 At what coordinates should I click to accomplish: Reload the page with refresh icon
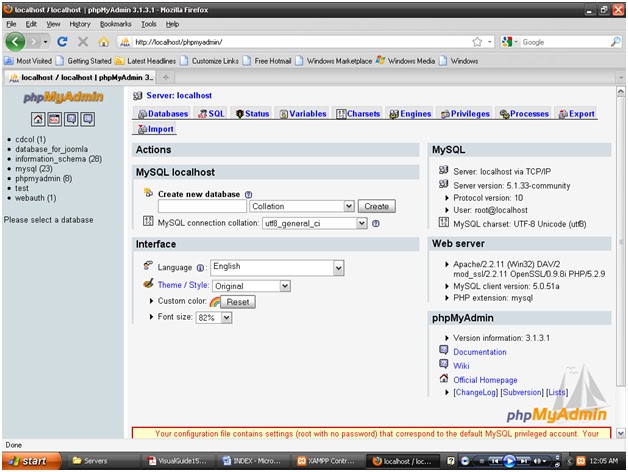pyautogui.click(x=62, y=42)
